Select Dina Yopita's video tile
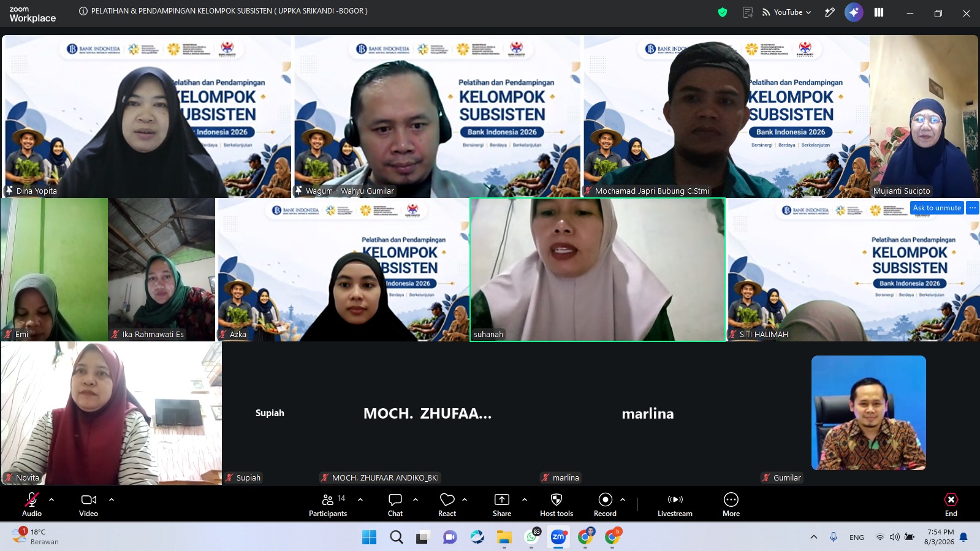The width and height of the screenshot is (980, 551). pyautogui.click(x=147, y=116)
